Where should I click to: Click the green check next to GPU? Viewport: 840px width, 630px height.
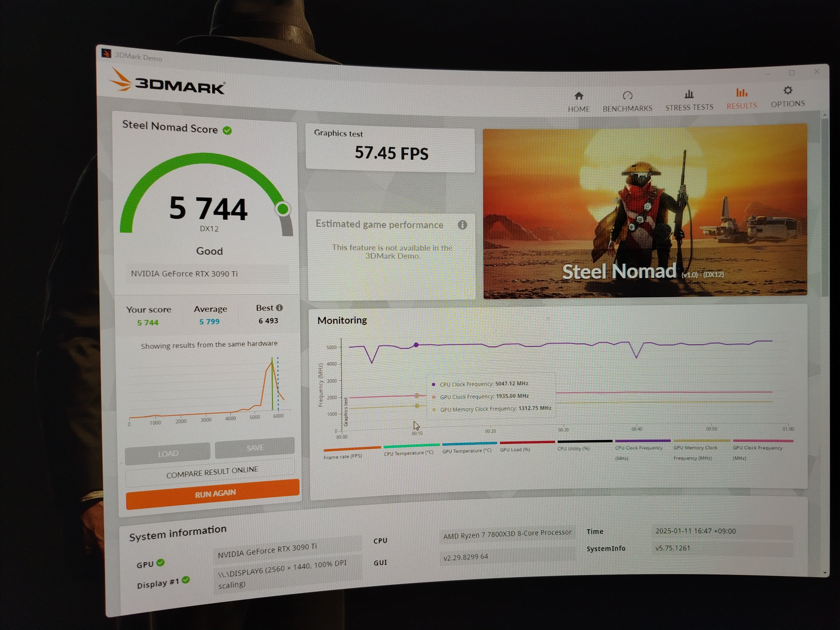pos(161,563)
